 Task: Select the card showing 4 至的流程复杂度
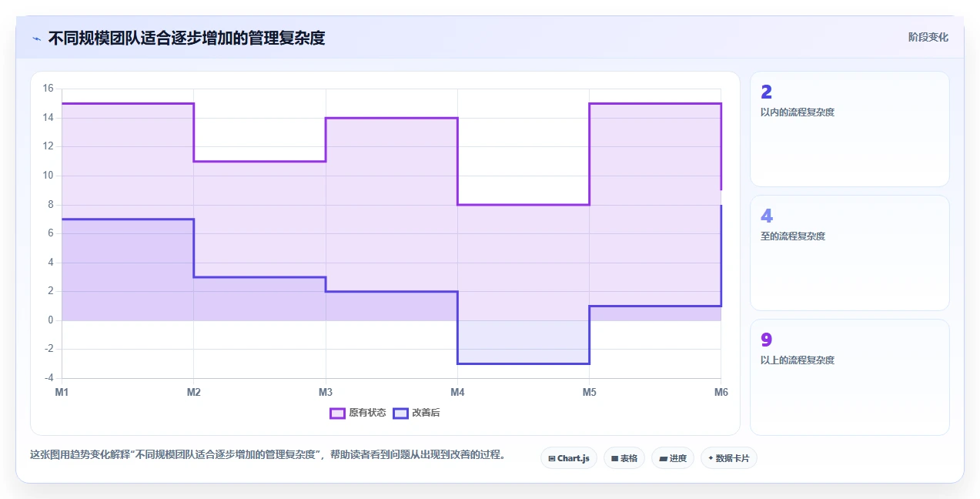(x=850, y=253)
